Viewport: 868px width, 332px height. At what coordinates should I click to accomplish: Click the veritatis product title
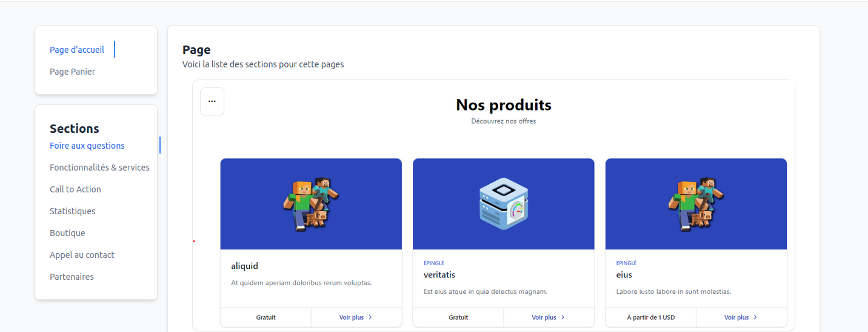pyautogui.click(x=439, y=275)
